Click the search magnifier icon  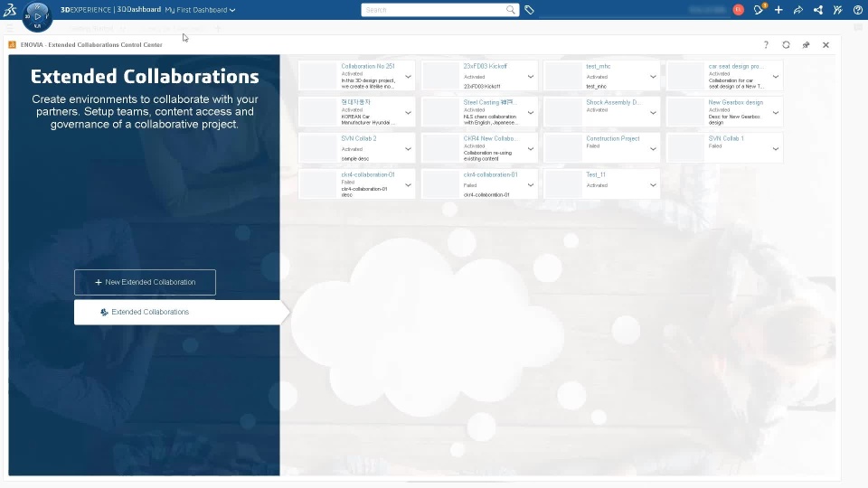[510, 9]
